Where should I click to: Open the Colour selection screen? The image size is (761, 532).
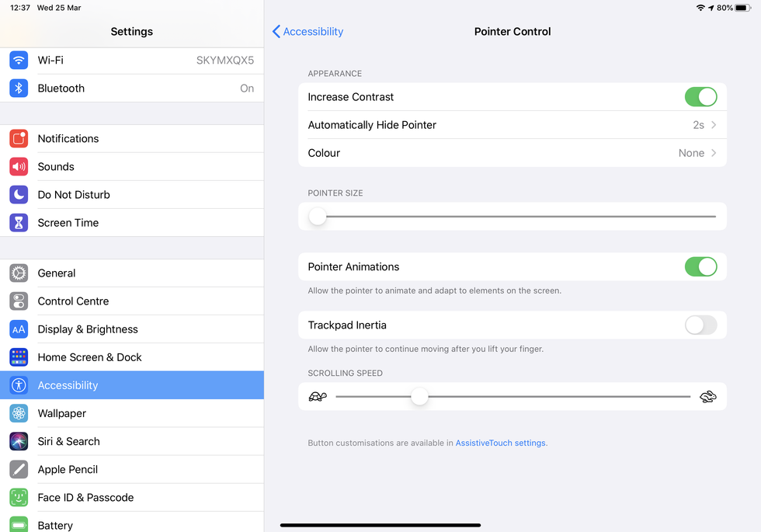[513, 153]
